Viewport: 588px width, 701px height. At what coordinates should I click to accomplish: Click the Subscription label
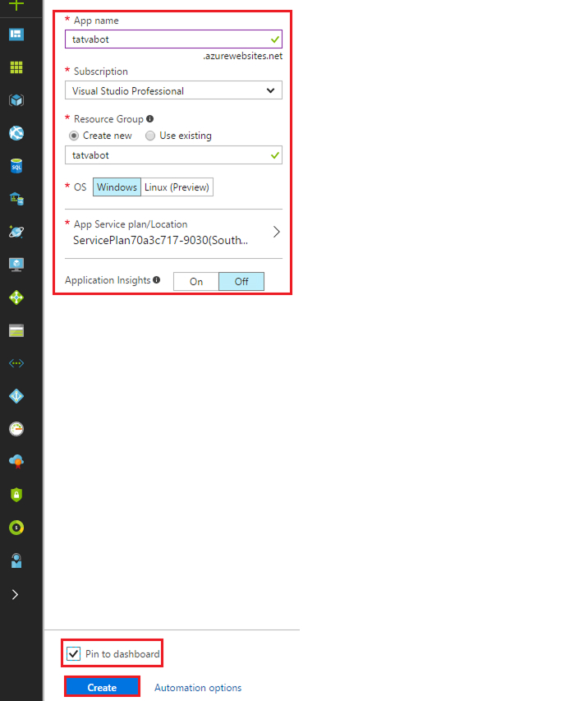pyautogui.click(x=100, y=71)
